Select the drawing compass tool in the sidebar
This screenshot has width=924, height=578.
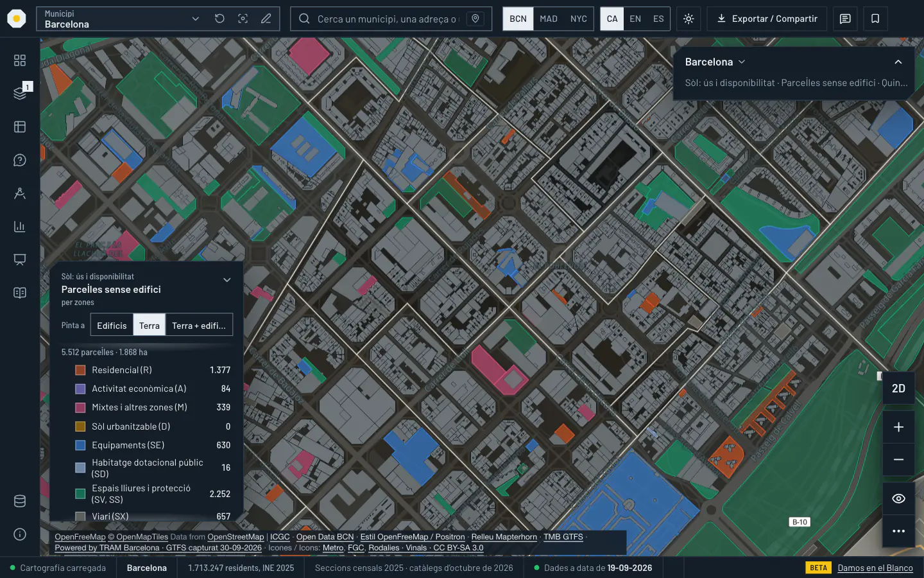click(20, 193)
